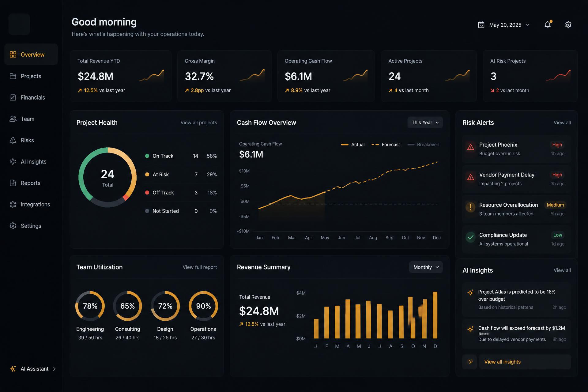Click the Risks warning triangle icon

tap(13, 140)
